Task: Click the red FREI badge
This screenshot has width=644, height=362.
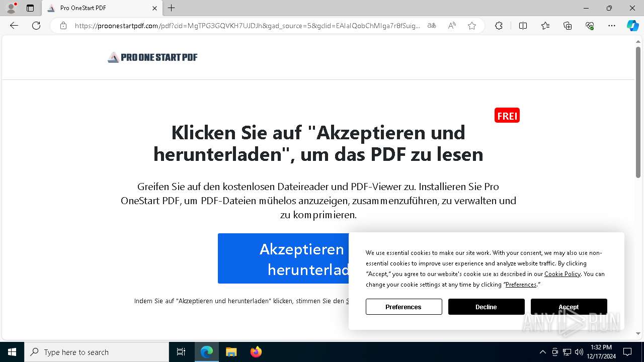Action: [507, 116]
